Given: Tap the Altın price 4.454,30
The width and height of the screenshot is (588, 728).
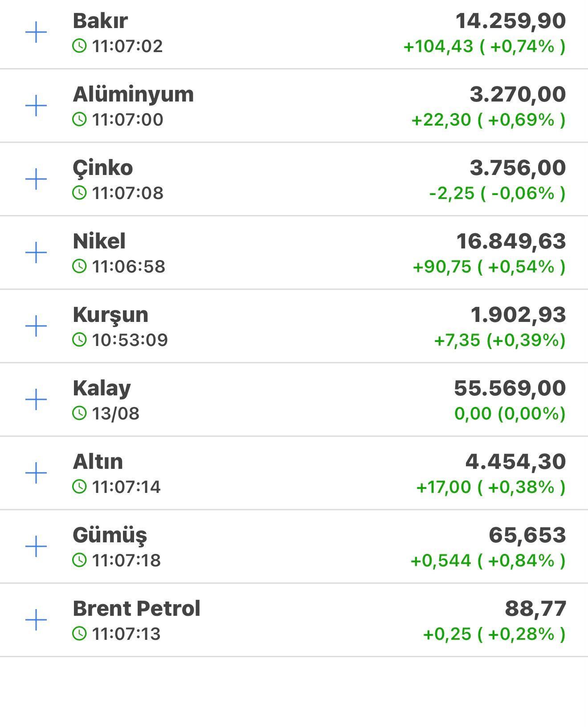Looking at the screenshot, I should click(515, 462).
